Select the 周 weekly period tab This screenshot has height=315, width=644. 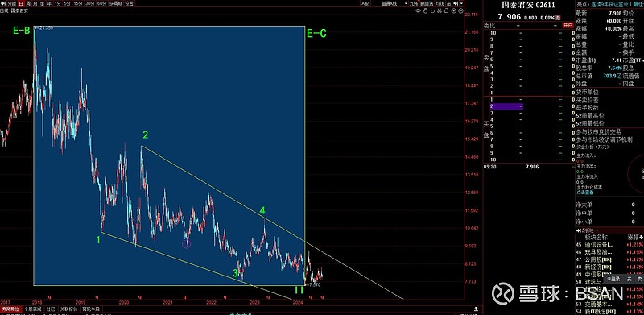(x=28, y=4)
